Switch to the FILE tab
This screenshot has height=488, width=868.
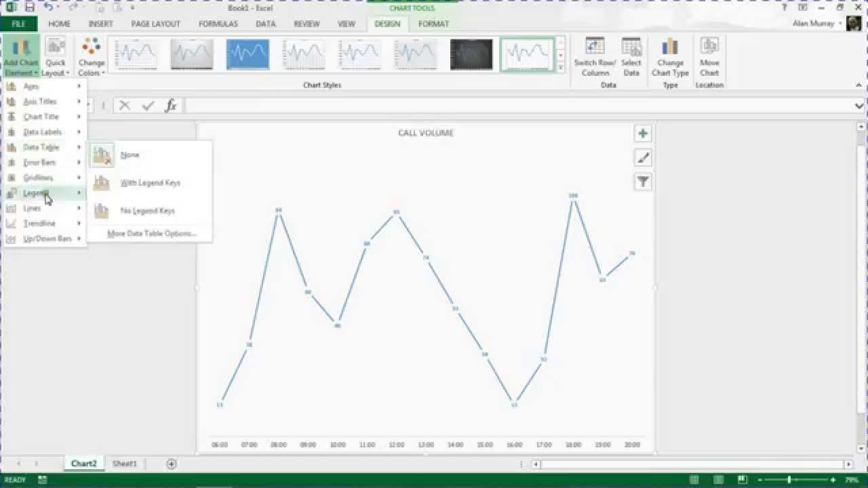[19, 24]
